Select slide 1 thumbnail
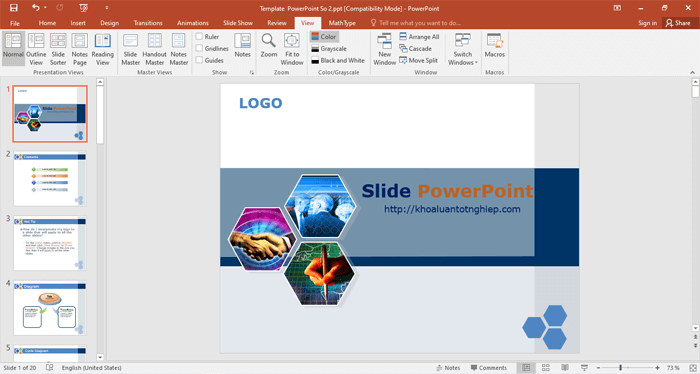 (50, 114)
